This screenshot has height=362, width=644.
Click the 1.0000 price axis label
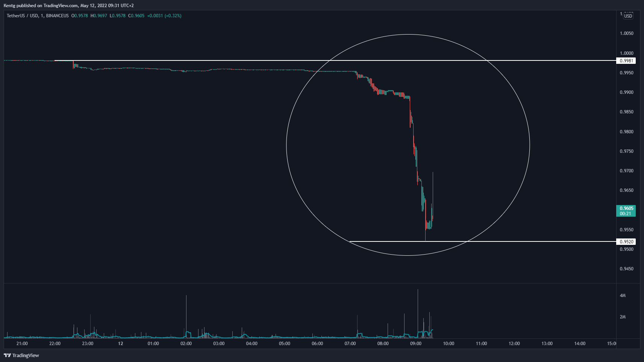click(627, 53)
